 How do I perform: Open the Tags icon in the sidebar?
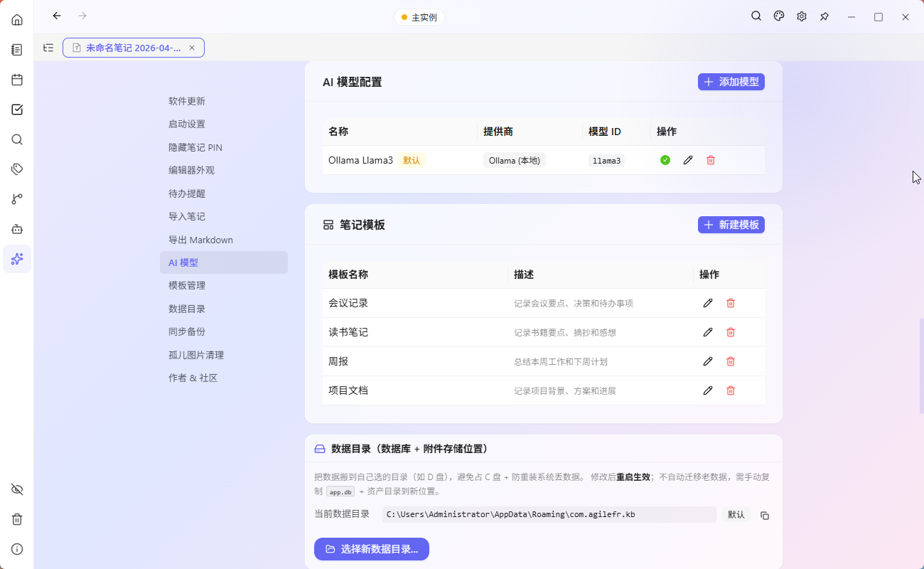click(17, 169)
